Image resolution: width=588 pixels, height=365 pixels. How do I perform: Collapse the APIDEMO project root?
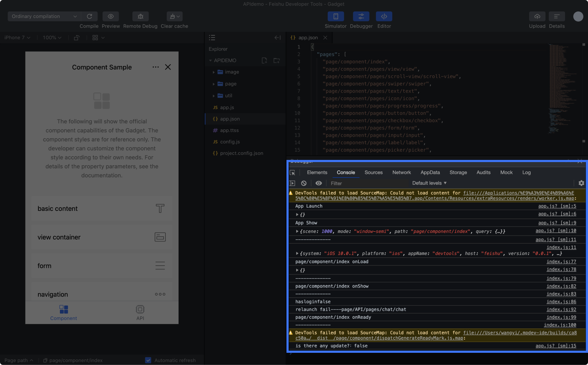[210, 60]
